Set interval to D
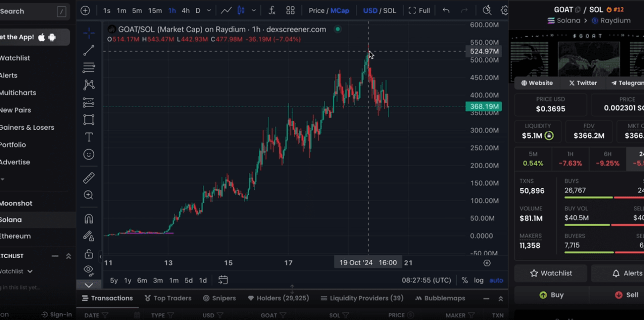644x320 pixels. (198, 11)
